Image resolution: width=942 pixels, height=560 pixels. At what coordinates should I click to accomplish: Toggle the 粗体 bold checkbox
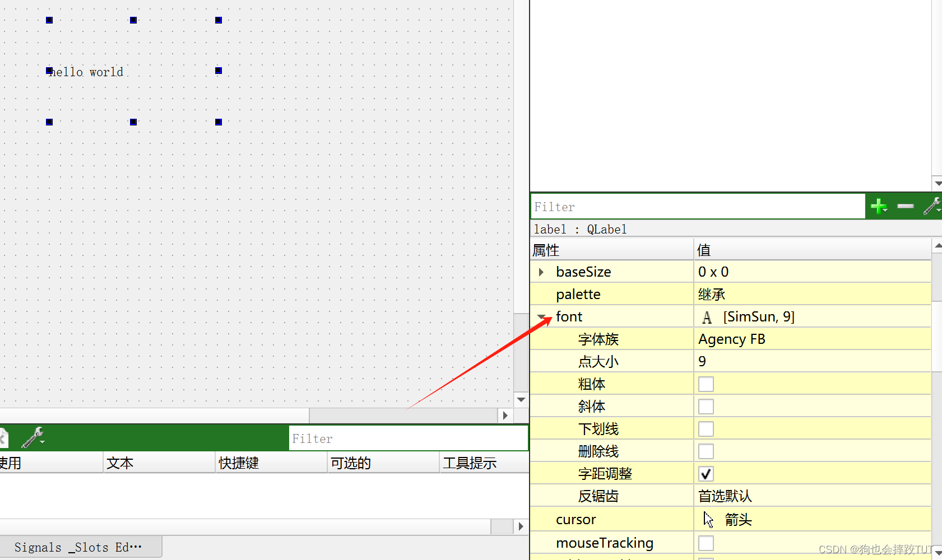click(706, 384)
